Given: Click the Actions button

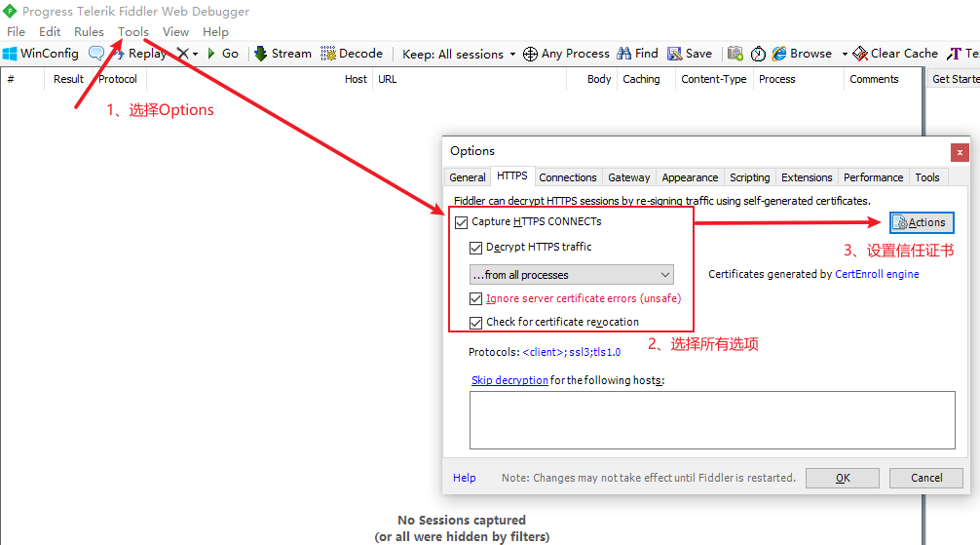Looking at the screenshot, I should coord(922,222).
